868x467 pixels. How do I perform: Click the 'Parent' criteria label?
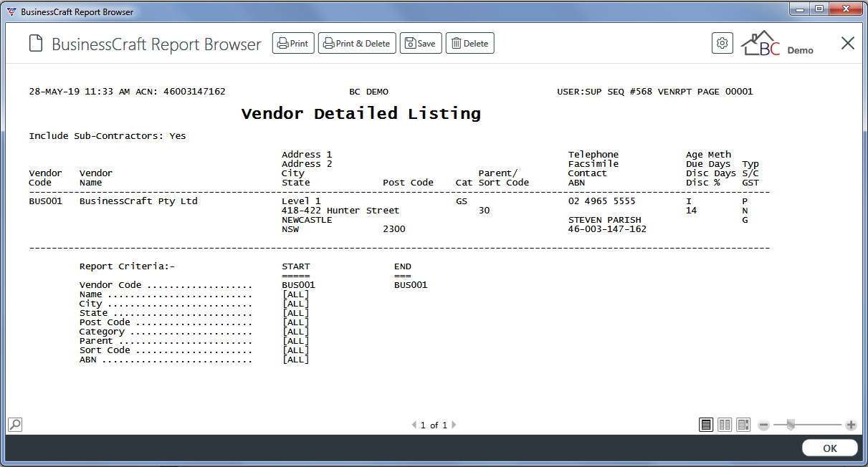[96, 341]
